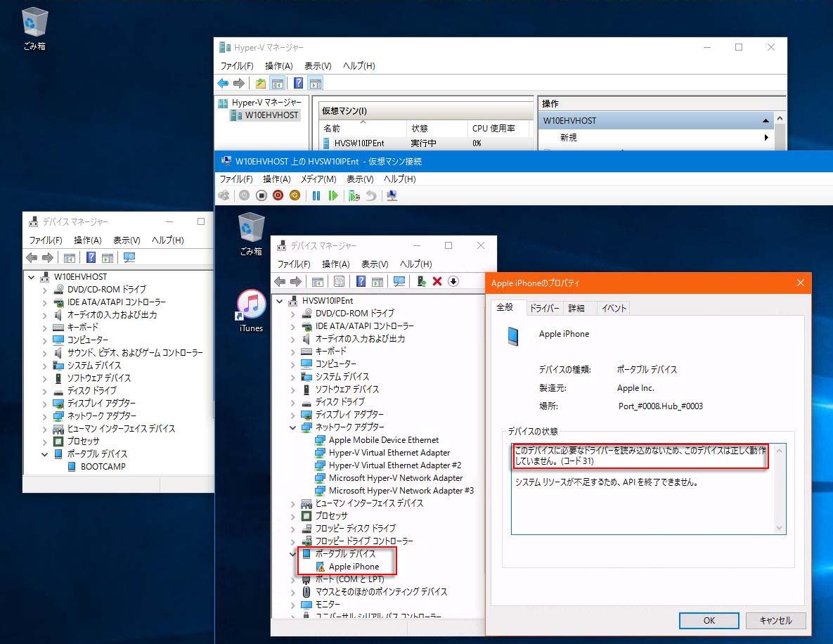Collapse the HVSW10IPEnt root node in the guest tree

(280, 301)
